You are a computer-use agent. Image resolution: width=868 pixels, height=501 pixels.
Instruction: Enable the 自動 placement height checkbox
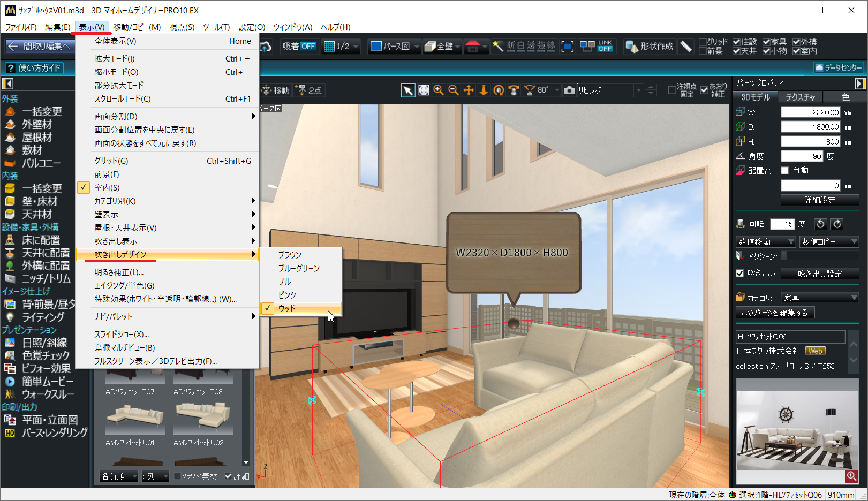coord(785,171)
